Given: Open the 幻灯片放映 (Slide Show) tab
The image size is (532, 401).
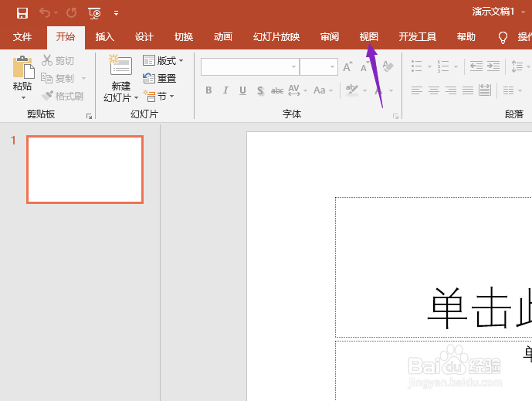Looking at the screenshot, I should (x=276, y=36).
